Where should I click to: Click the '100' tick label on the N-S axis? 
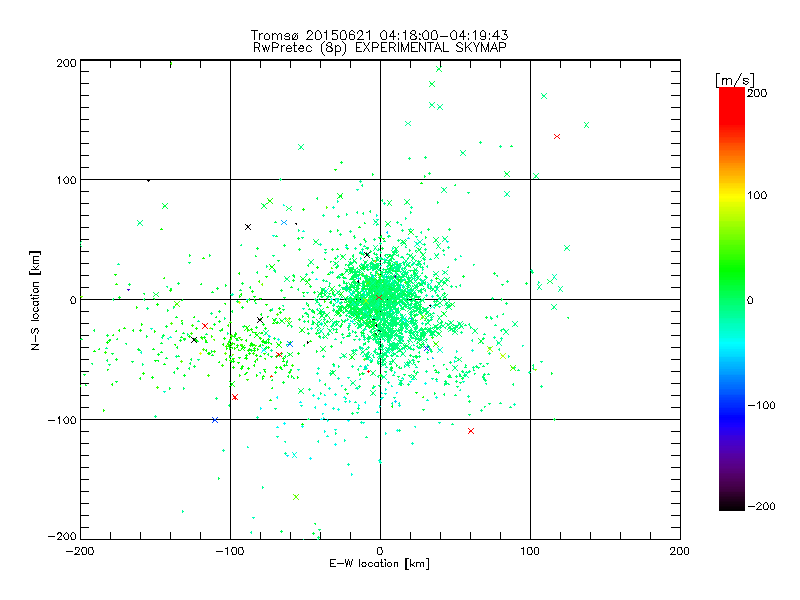click(x=66, y=180)
